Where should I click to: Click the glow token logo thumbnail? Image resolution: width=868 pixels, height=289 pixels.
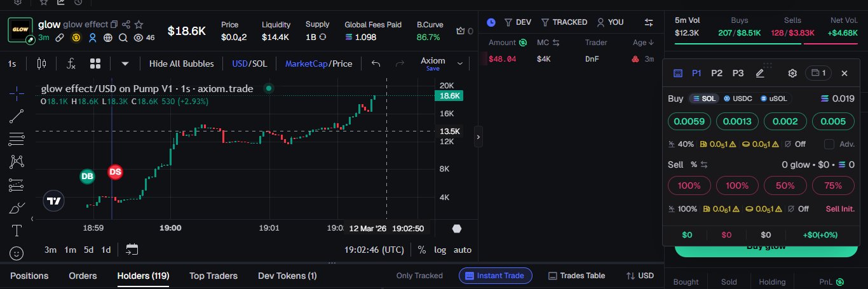[20, 30]
